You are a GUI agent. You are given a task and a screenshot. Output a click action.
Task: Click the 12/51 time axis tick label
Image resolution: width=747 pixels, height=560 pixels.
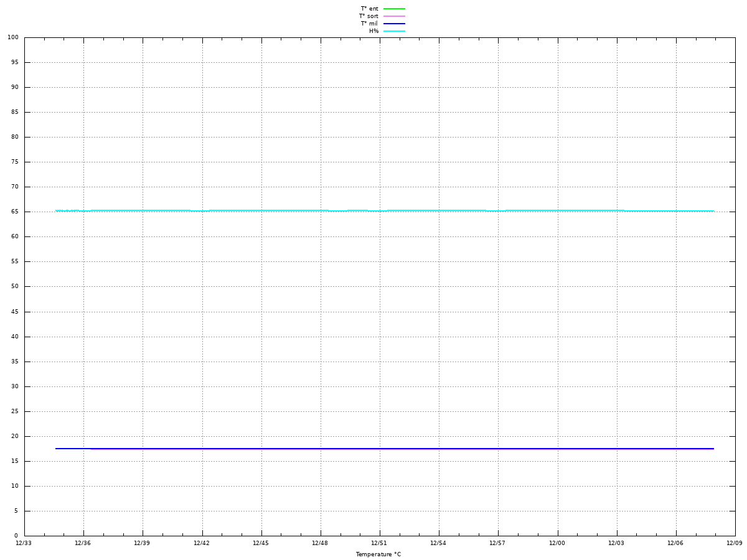click(379, 543)
